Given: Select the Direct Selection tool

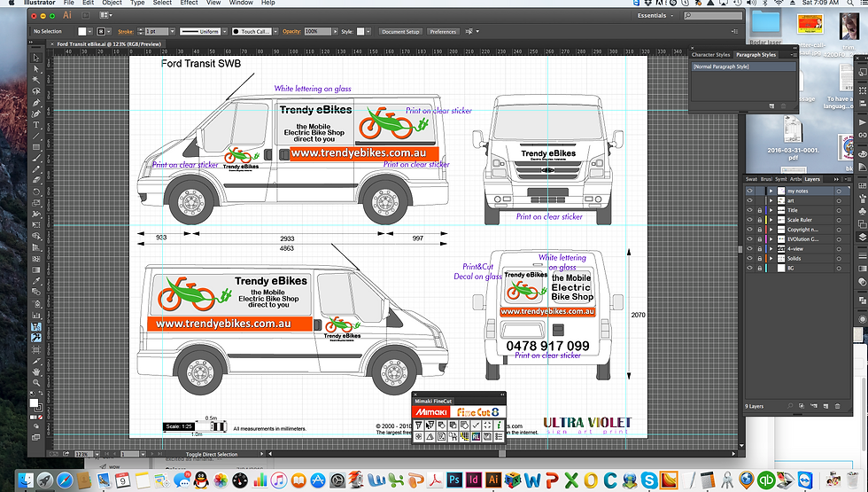Looking at the screenshot, I should [36, 69].
